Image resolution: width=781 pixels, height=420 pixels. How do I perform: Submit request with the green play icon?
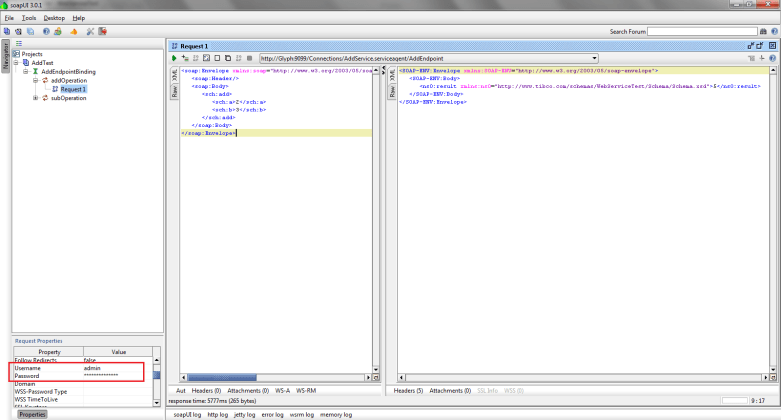tap(174, 58)
